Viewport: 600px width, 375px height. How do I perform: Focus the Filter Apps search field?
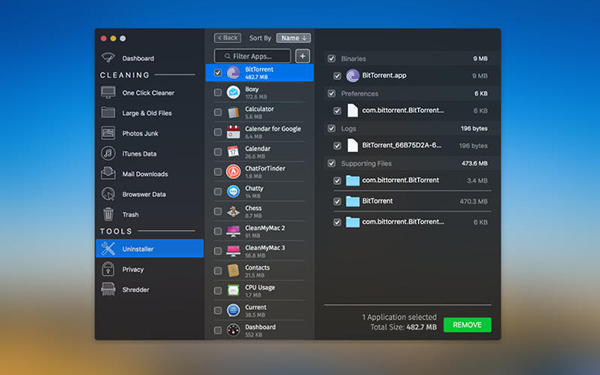coord(253,56)
